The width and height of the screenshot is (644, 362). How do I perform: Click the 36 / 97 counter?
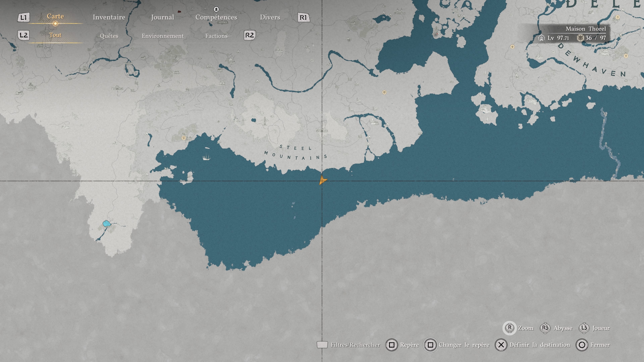[x=596, y=38]
